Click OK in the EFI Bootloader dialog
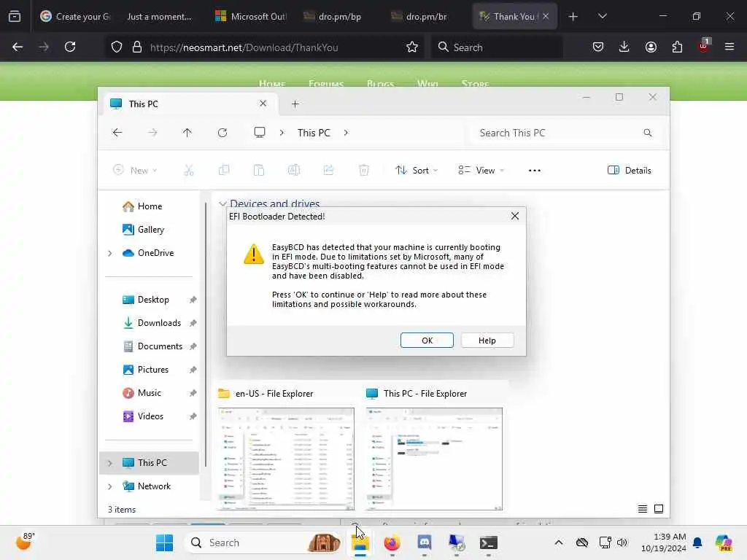 tap(427, 341)
